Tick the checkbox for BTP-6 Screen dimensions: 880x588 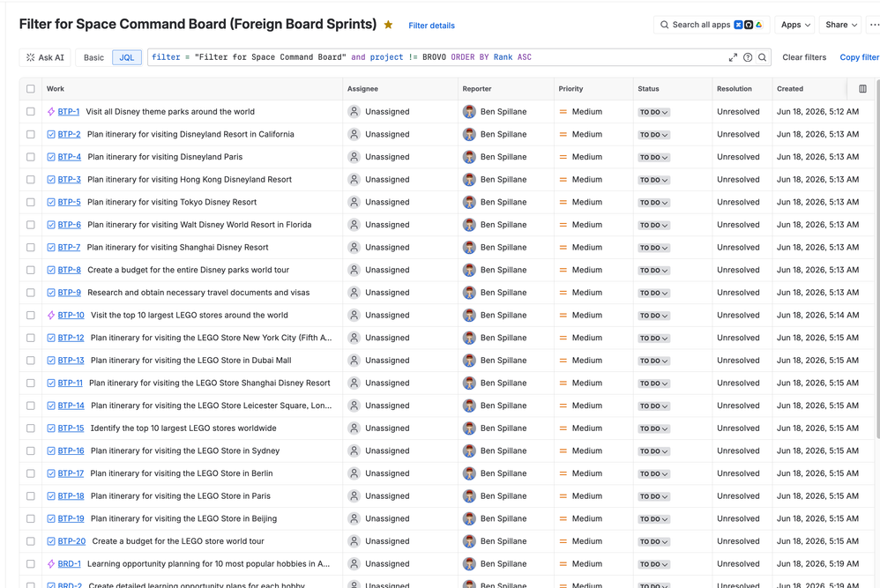(x=31, y=225)
